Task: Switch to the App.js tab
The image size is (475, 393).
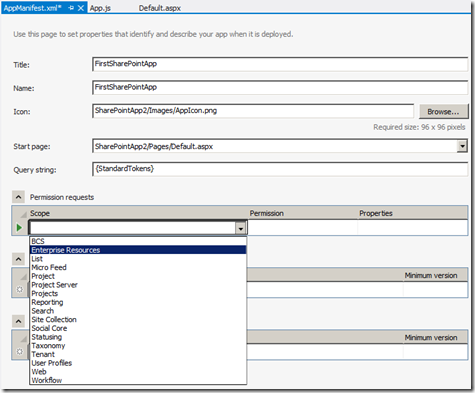Action: tap(100, 8)
